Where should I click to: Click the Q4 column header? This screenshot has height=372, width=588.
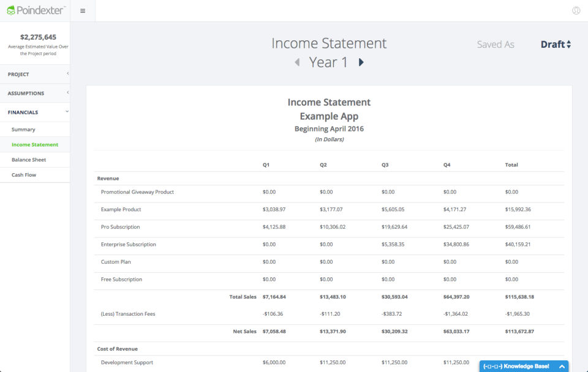(x=447, y=165)
